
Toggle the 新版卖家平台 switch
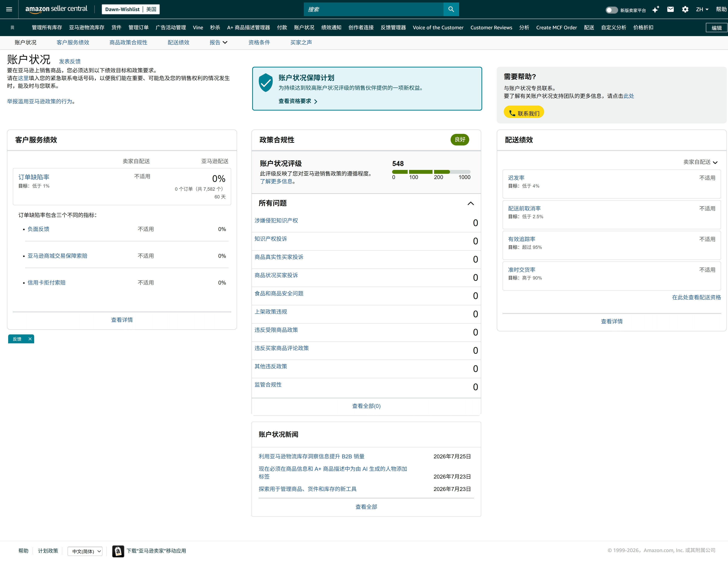click(x=612, y=10)
